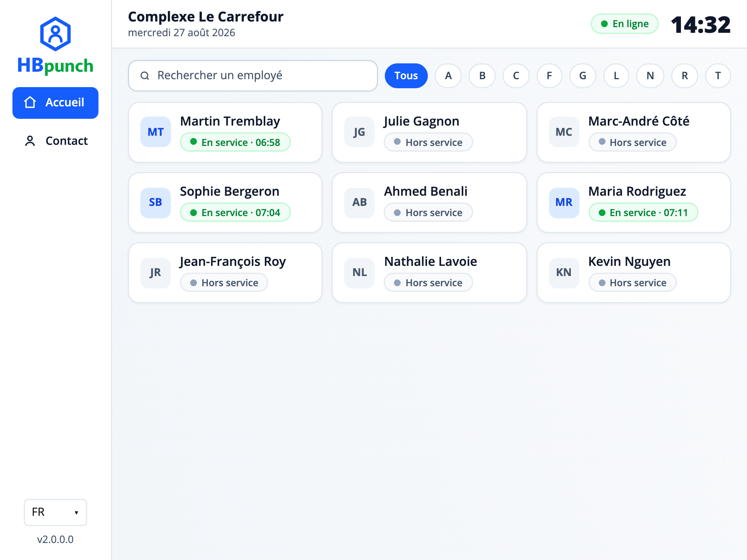This screenshot has width=747, height=560.
Task: Click the KN avatar for Kevin Nguyen
Action: tap(564, 272)
